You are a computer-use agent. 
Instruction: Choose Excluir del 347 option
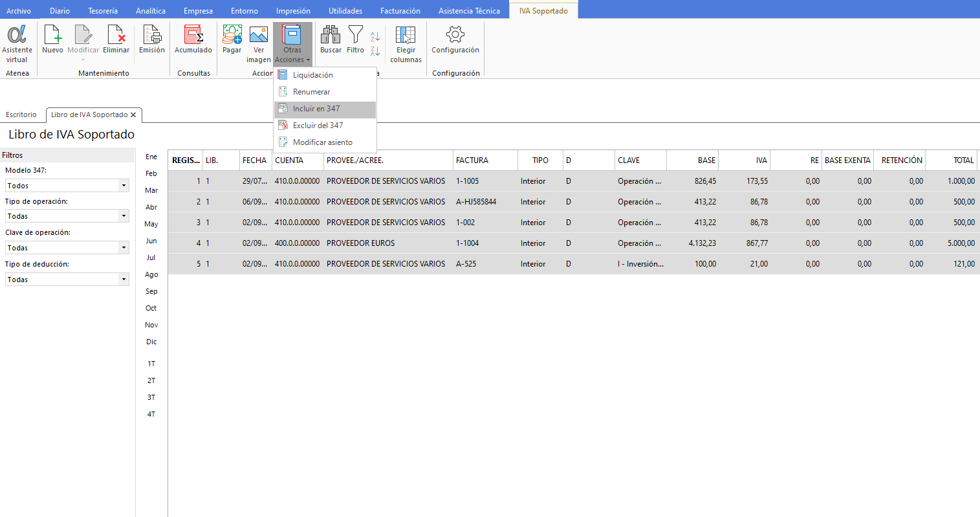325,126
